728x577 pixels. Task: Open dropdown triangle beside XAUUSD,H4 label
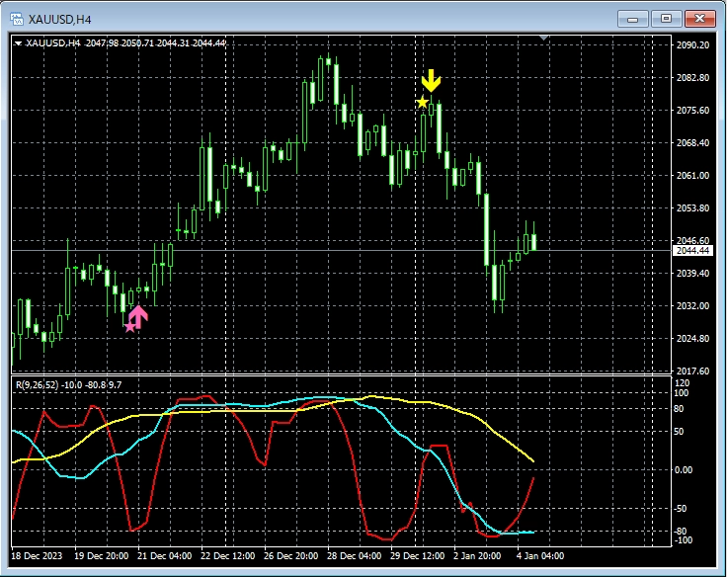click(19, 43)
